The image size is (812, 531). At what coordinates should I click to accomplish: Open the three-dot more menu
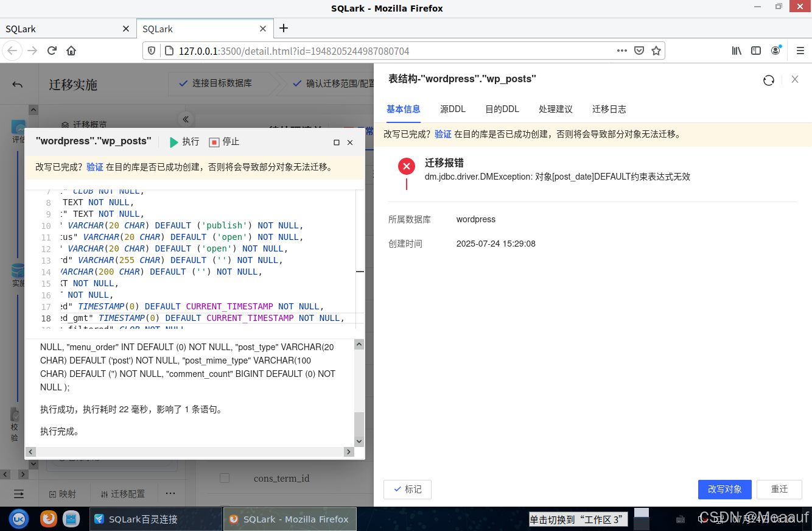[x=170, y=493]
